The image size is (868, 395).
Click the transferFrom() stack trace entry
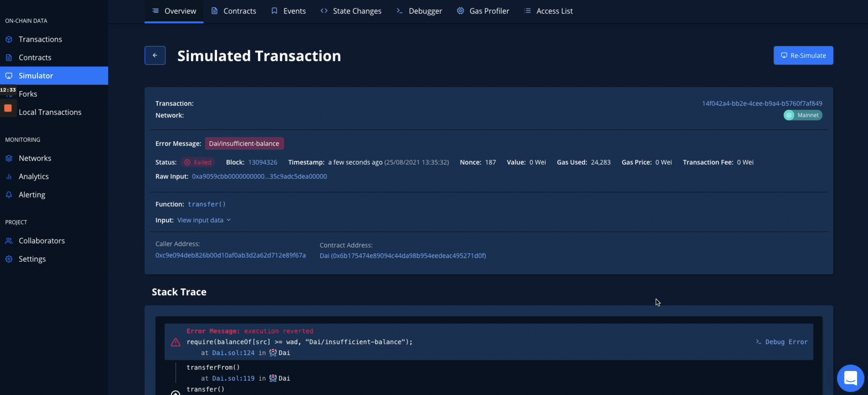tap(213, 367)
